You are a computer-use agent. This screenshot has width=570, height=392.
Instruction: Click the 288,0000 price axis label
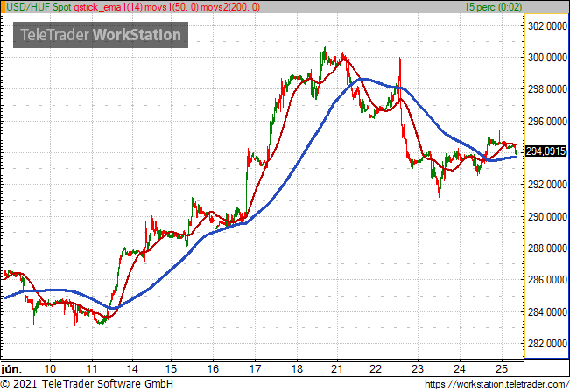[547, 248]
